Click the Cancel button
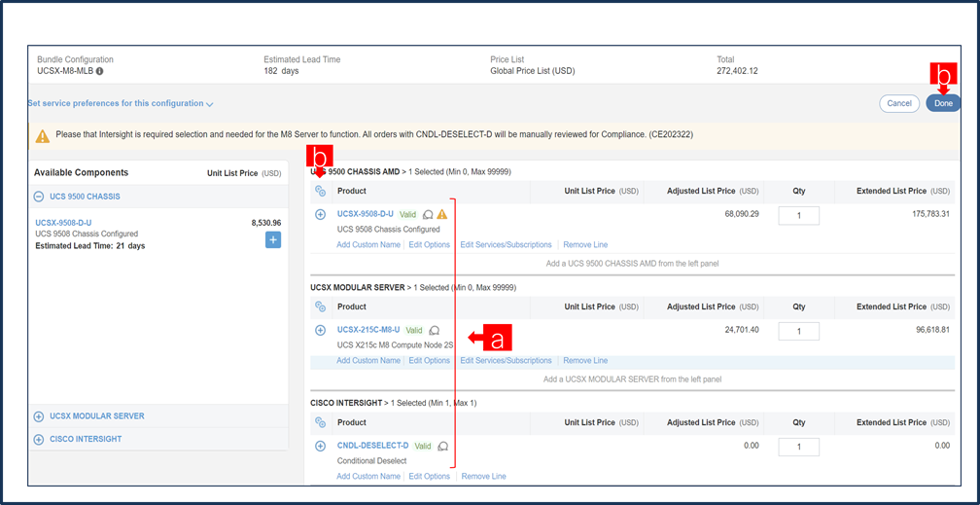 [899, 103]
